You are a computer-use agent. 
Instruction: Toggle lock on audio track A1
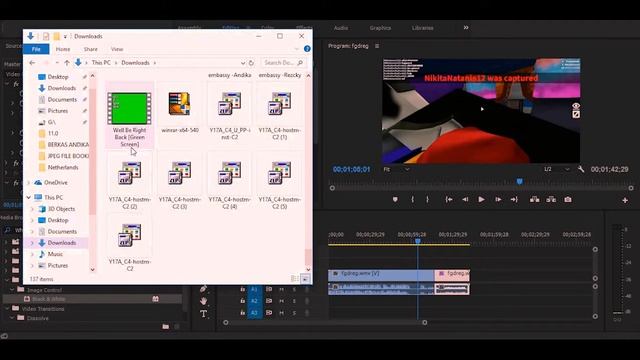(242, 289)
